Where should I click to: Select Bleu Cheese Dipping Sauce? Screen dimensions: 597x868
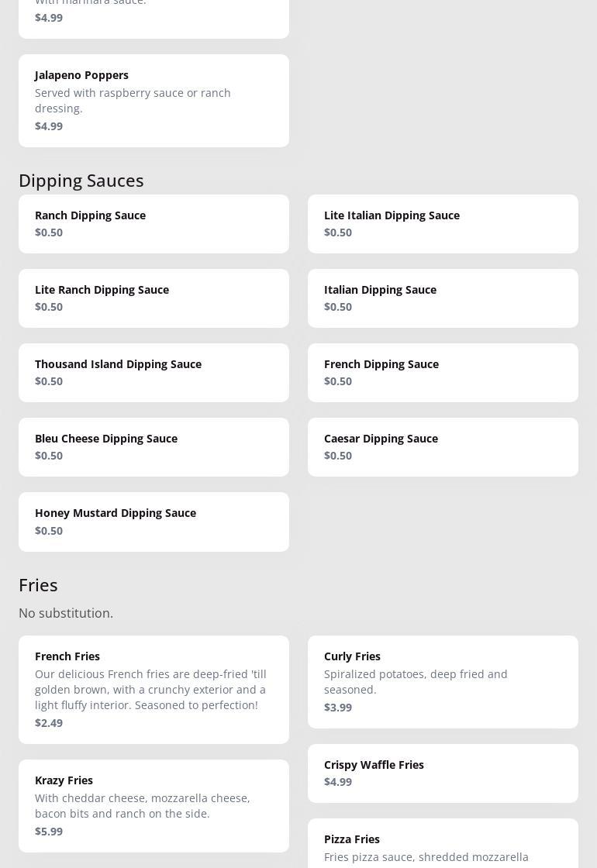pos(154,446)
